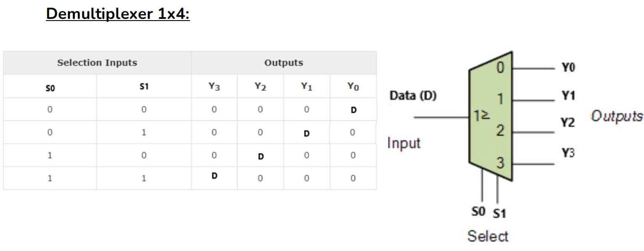Click the S1 column header cell

coord(144,87)
